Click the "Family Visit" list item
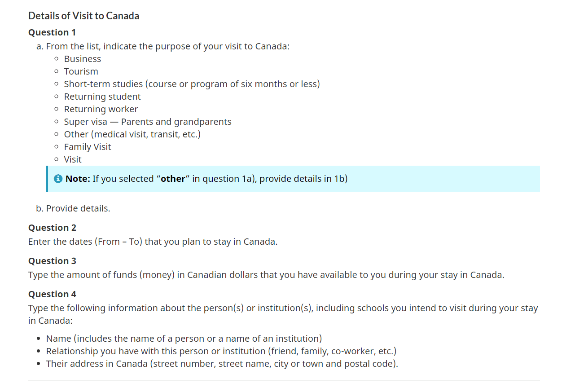 tap(88, 147)
